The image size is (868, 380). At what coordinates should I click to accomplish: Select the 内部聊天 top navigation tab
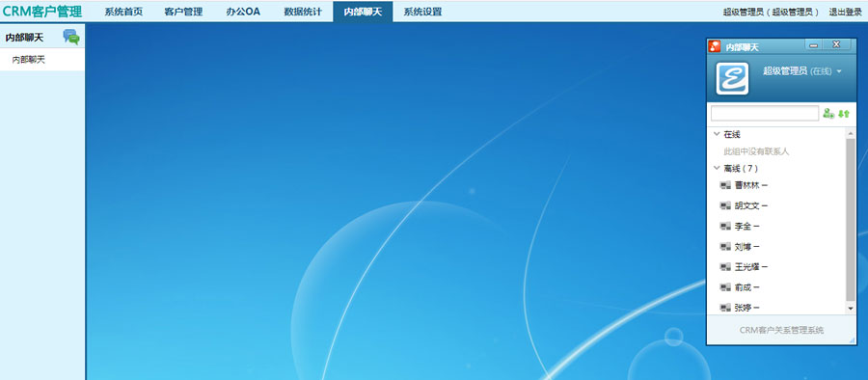point(363,12)
